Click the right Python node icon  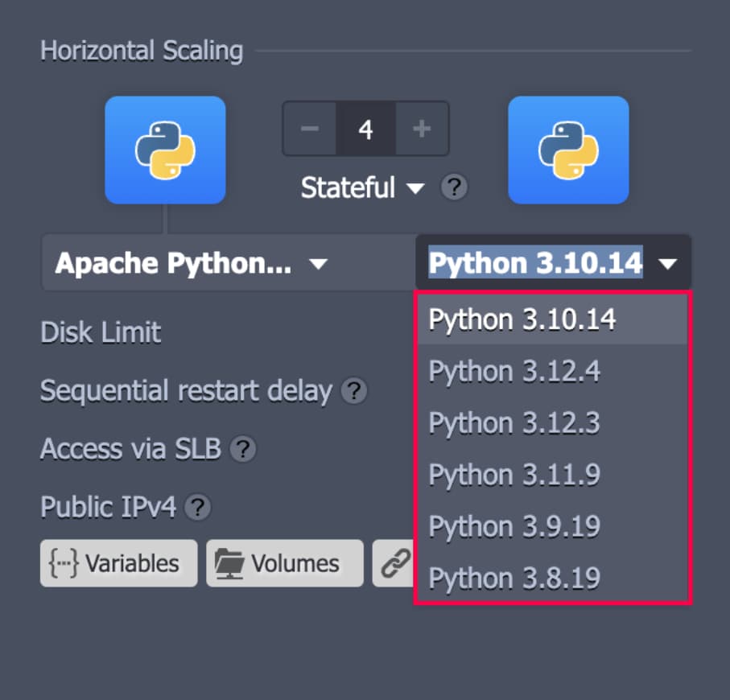pyautogui.click(x=568, y=150)
